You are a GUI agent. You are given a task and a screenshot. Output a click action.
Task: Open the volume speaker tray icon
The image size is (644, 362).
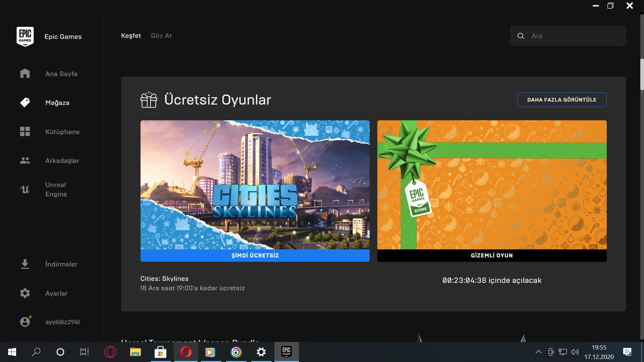(575, 352)
